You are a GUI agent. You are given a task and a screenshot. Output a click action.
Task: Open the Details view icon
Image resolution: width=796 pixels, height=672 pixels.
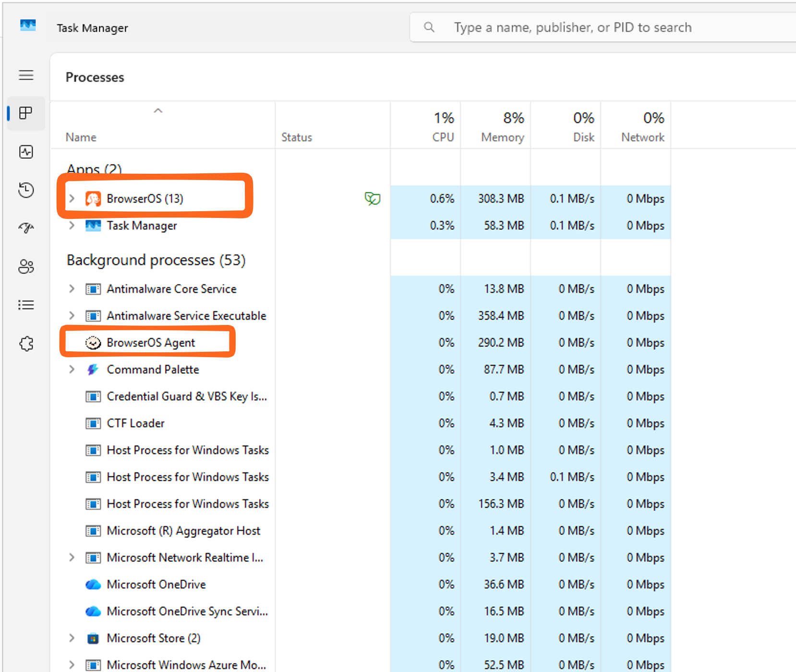[x=26, y=305]
